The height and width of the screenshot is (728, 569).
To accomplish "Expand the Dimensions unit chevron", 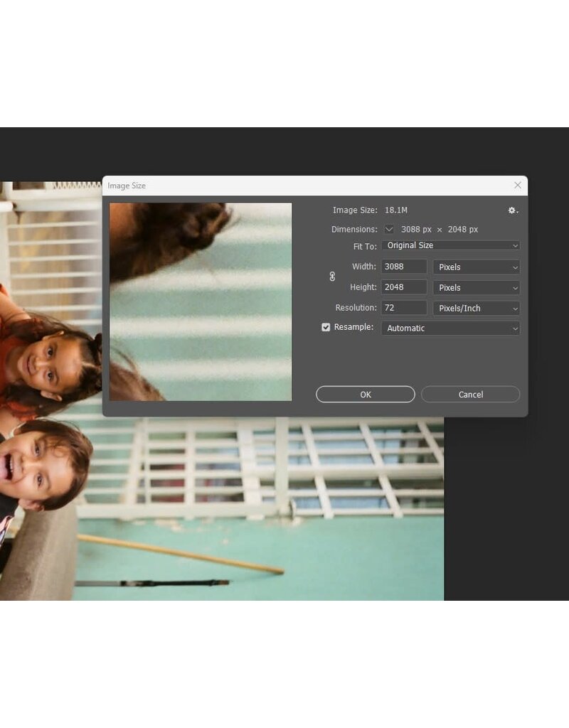I will (389, 230).
